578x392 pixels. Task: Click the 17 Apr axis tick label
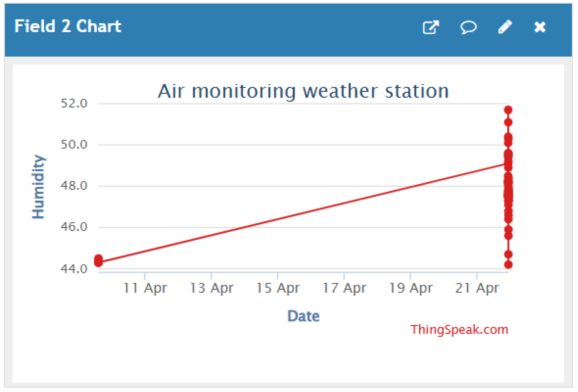coord(344,288)
